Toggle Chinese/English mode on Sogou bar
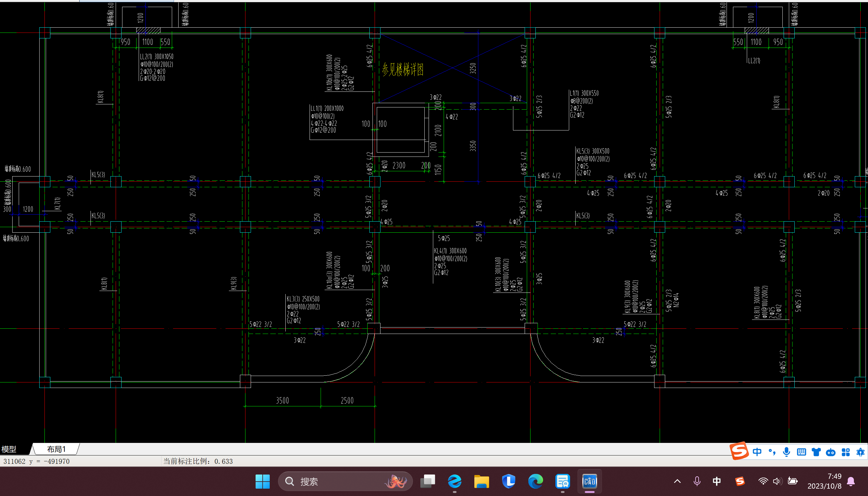Image resolution: width=868 pixels, height=496 pixels. 757,452
